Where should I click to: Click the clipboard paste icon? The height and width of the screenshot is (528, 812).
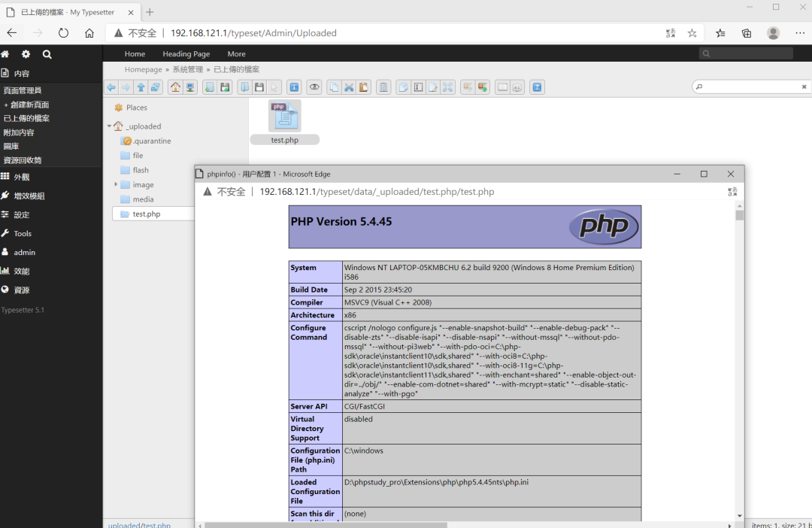[x=364, y=87]
